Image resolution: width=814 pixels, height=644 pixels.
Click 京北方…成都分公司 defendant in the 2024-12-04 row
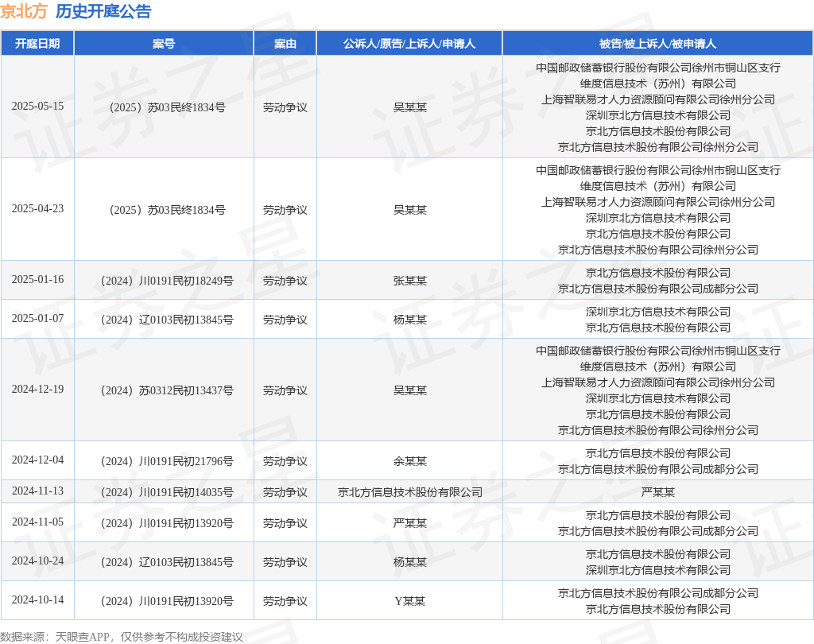pyautogui.click(x=657, y=470)
